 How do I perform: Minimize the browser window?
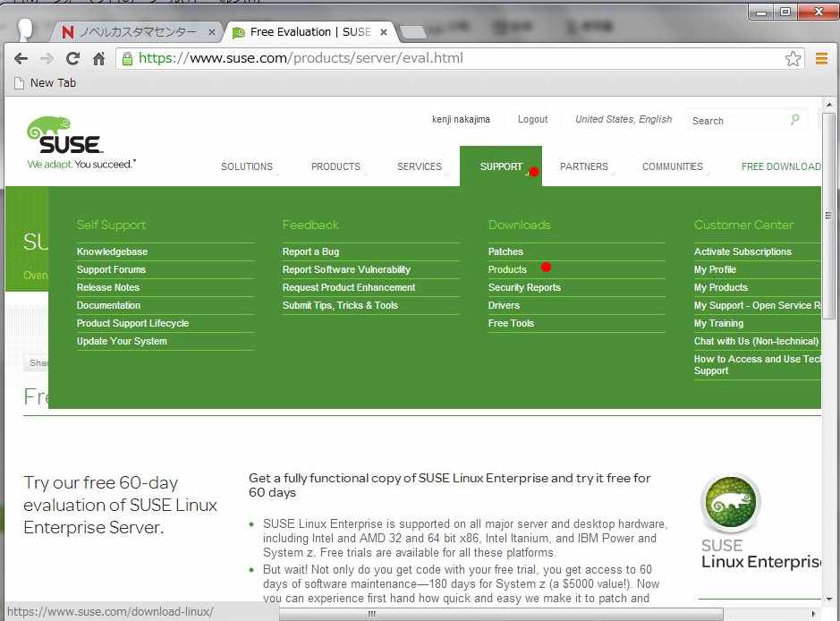[760, 12]
